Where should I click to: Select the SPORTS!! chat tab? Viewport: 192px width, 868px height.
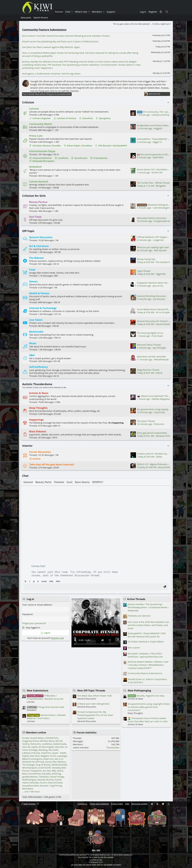[97, 482]
